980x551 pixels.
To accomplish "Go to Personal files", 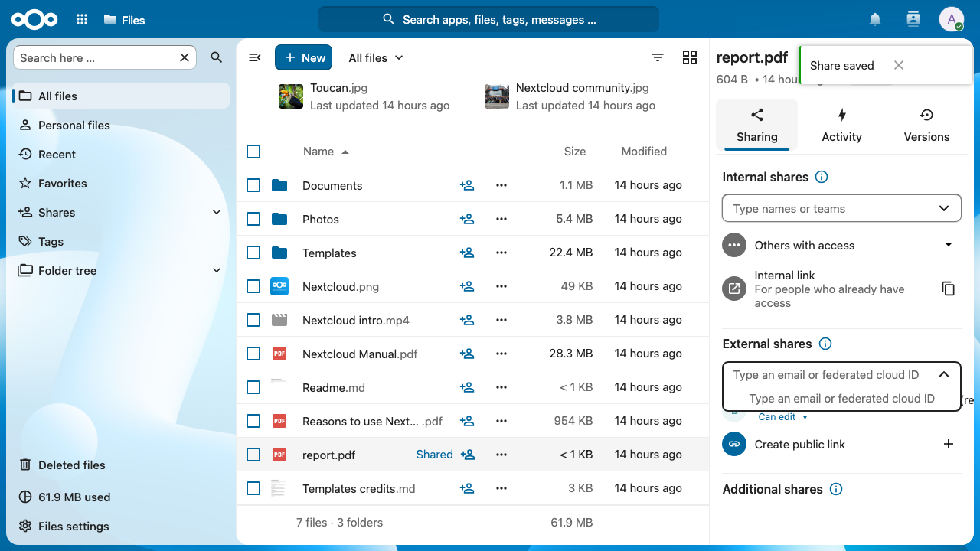I will (x=121, y=125).
